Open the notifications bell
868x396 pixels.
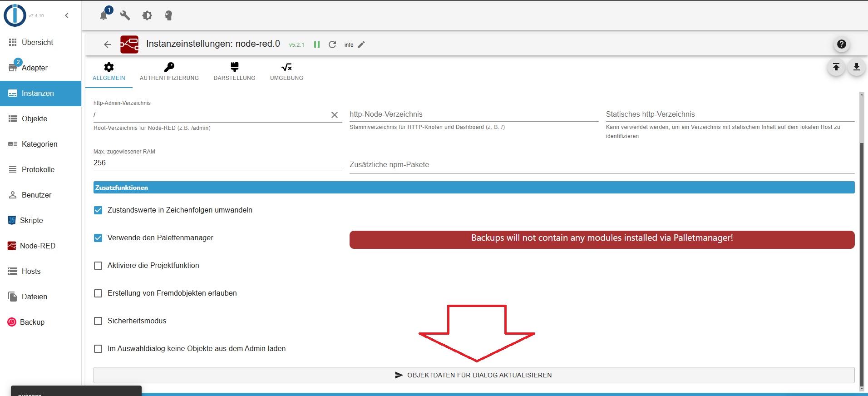104,15
